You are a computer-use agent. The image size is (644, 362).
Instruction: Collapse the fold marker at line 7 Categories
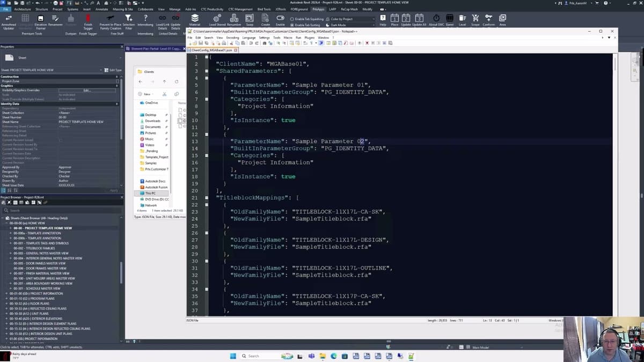tap(207, 99)
